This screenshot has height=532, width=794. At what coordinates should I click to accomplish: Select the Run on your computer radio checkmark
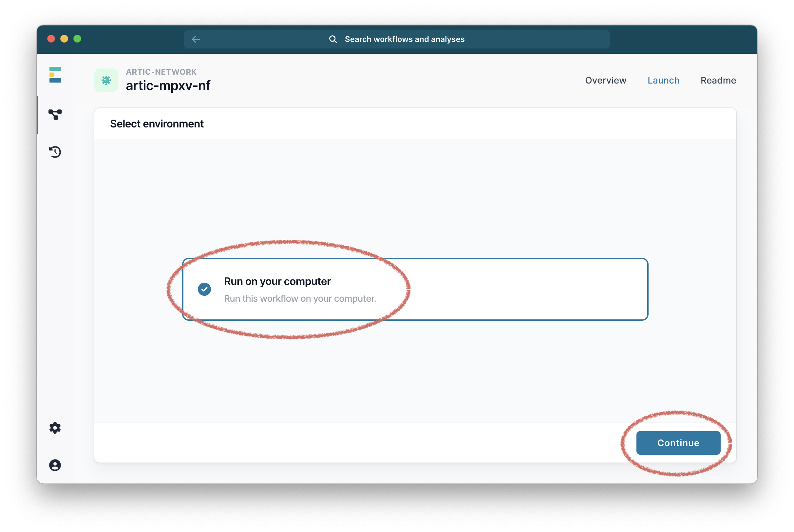[x=204, y=289]
